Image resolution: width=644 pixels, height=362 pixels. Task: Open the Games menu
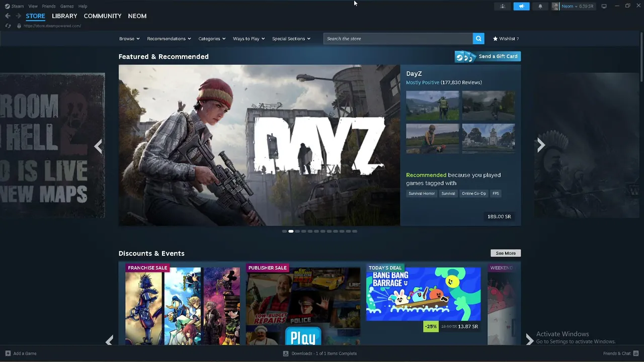coord(67,6)
